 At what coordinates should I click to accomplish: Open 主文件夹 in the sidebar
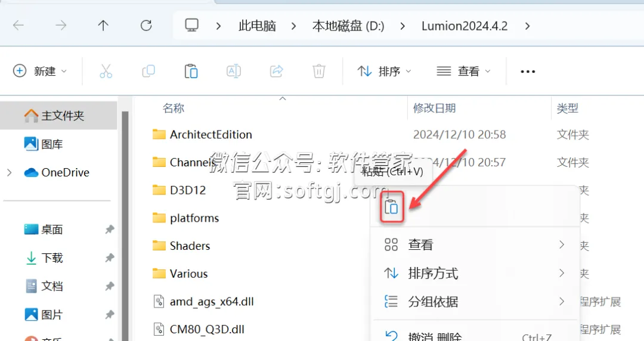click(x=58, y=116)
